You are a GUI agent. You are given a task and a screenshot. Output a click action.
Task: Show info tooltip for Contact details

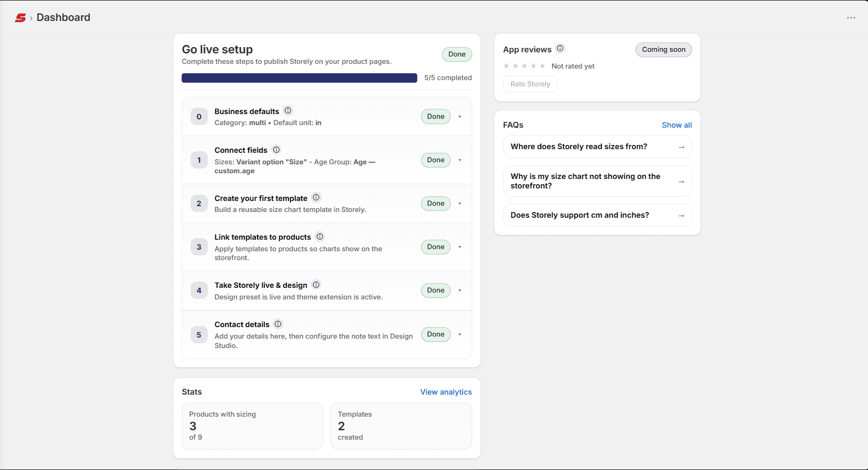point(278,324)
